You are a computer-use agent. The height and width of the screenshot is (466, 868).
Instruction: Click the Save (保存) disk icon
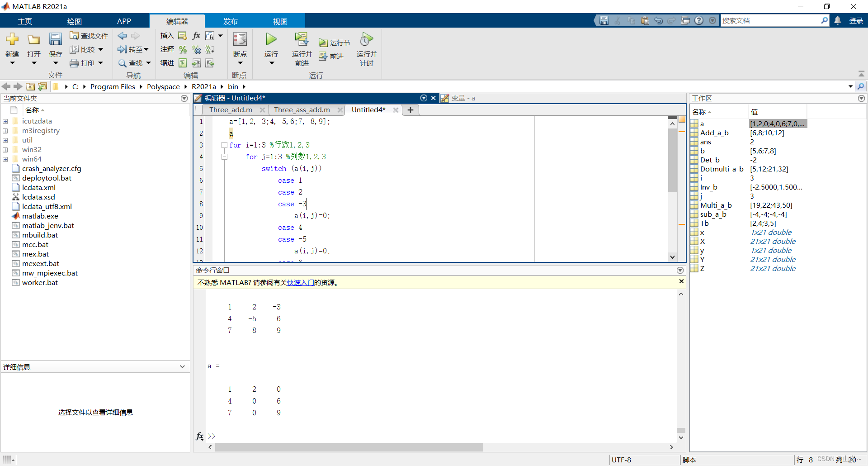point(55,40)
